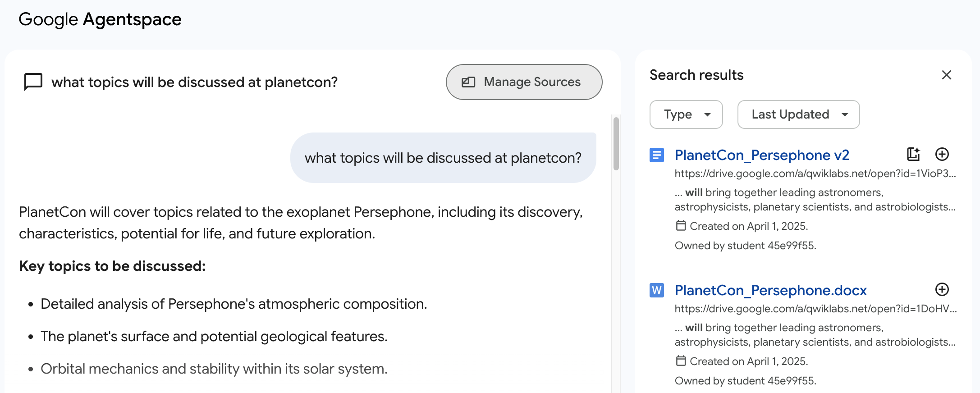980x393 pixels.
Task: Click the summary paragraph starting "PlanetCon will cover"
Action: tap(301, 223)
